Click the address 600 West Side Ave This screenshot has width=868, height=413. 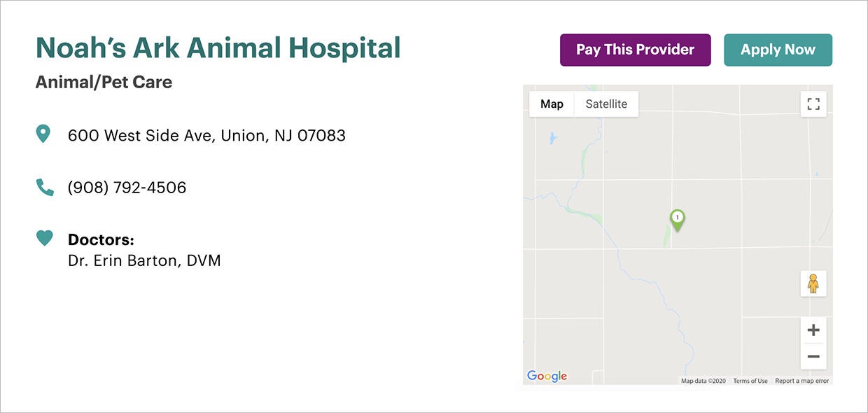206,135
